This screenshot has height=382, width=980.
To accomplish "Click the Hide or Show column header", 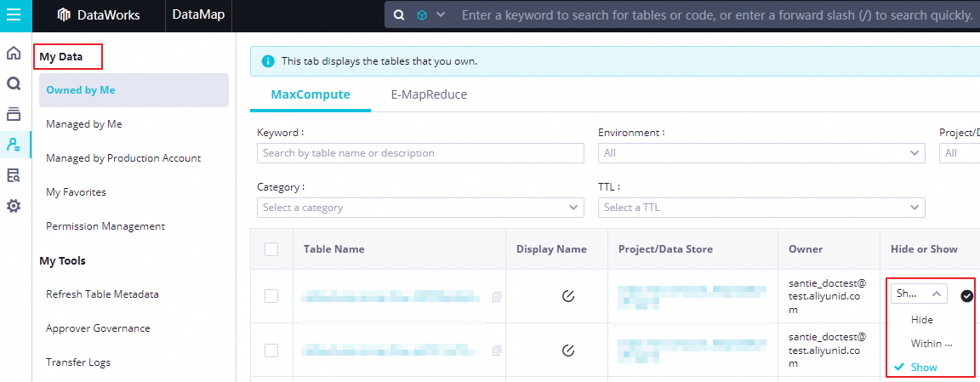I will pos(924,249).
